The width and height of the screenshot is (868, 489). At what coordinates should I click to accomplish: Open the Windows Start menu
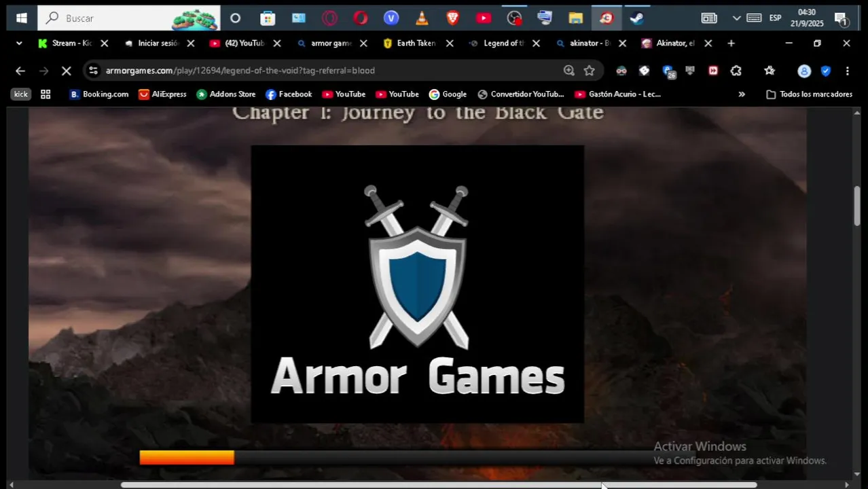click(x=21, y=18)
